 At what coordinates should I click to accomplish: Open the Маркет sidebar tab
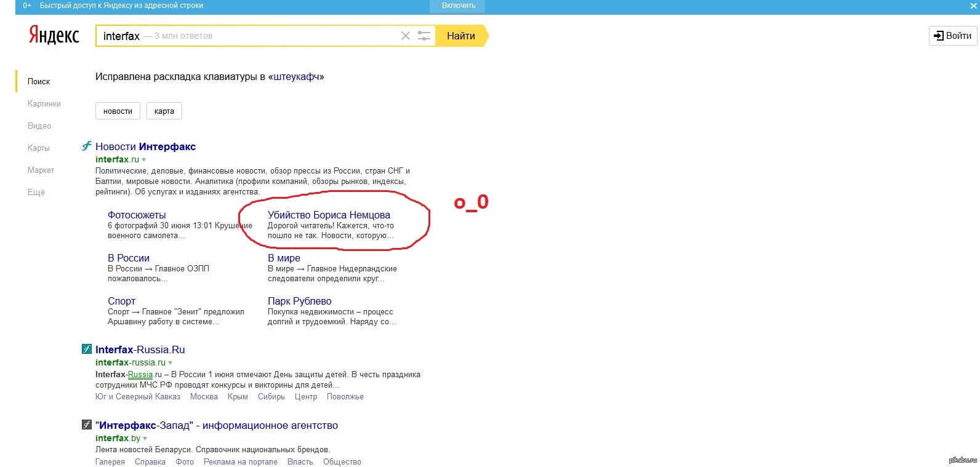coord(41,170)
